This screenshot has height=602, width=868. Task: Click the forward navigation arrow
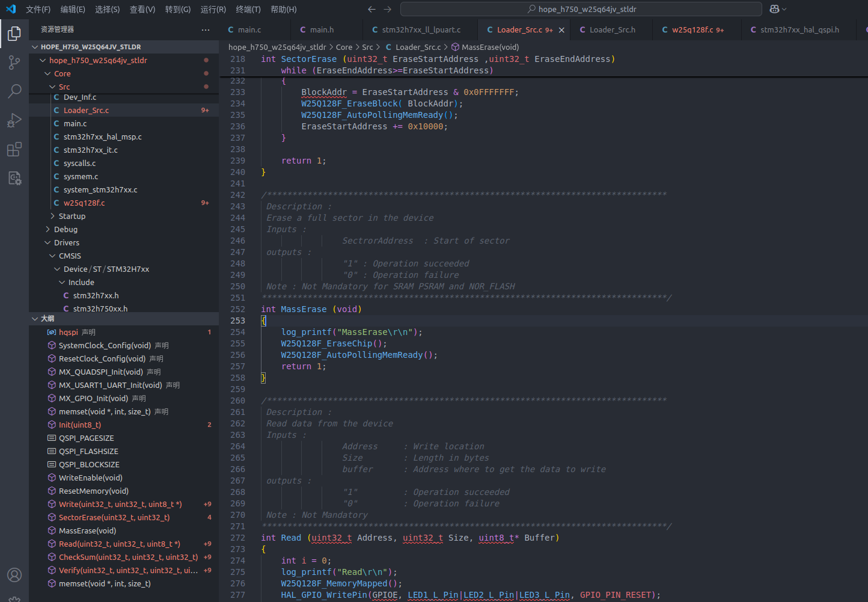click(387, 9)
